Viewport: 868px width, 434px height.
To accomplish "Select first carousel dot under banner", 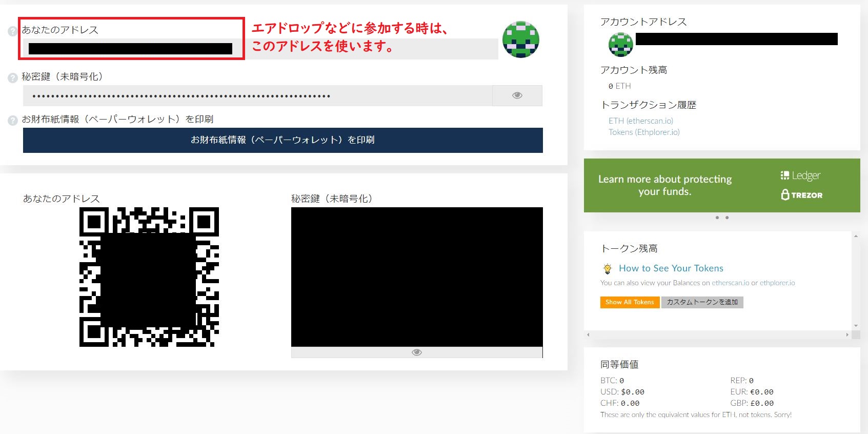I will click(x=717, y=218).
